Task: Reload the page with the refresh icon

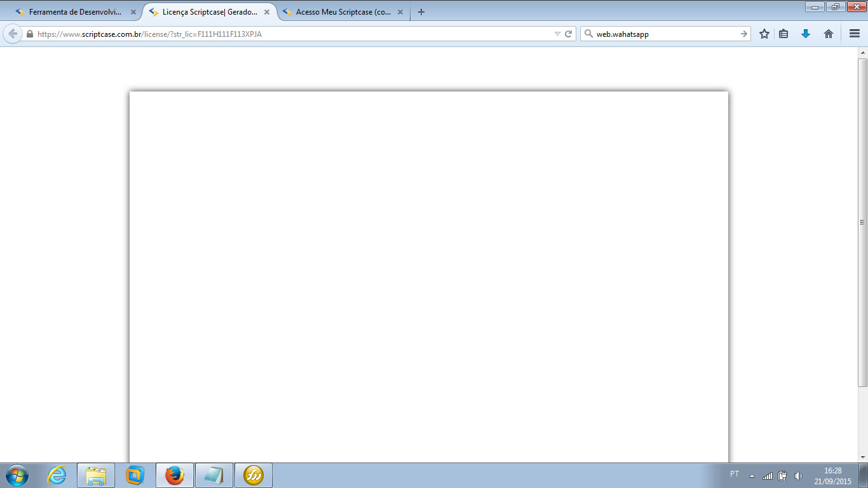Action: click(x=569, y=34)
